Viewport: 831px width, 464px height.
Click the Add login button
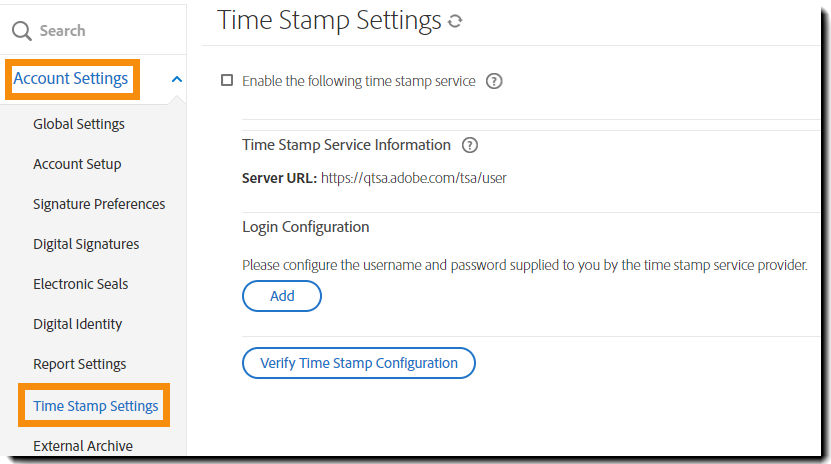pos(282,296)
